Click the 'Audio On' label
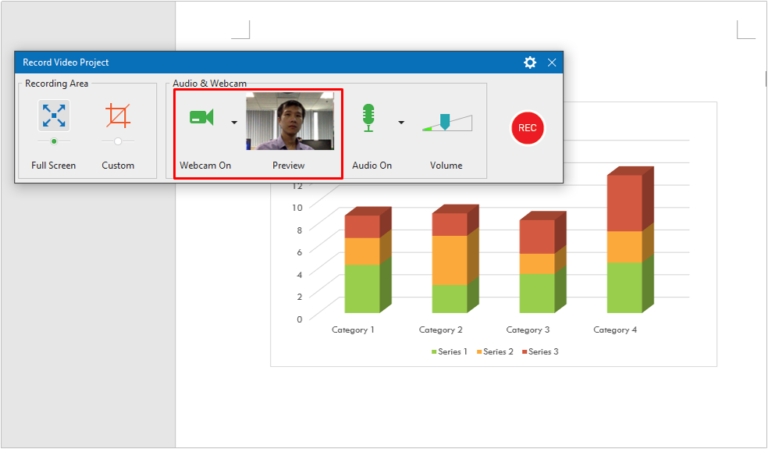The image size is (768, 449). click(x=372, y=165)
